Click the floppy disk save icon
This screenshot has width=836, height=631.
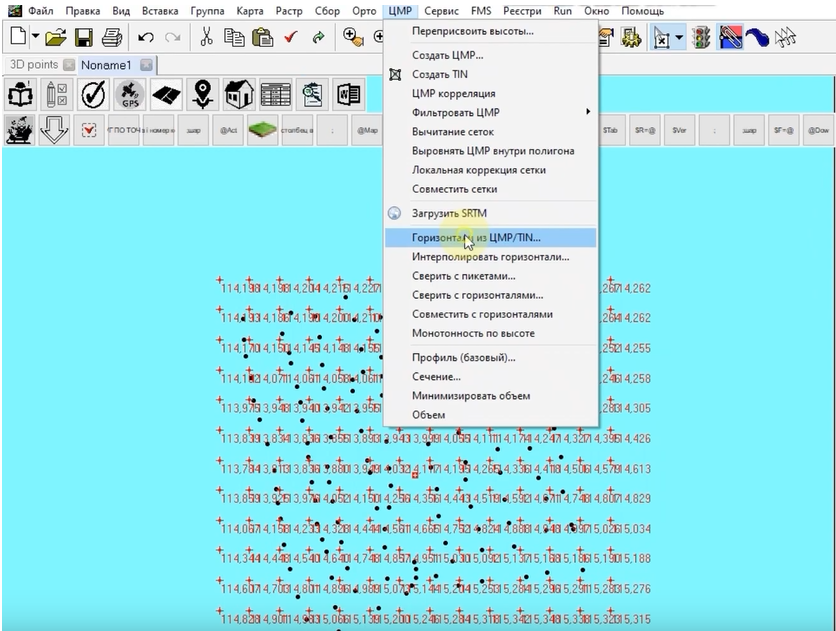84,37
